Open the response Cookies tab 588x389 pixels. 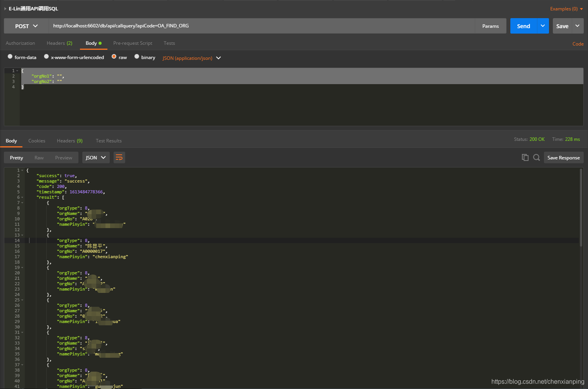click(37, 141)
